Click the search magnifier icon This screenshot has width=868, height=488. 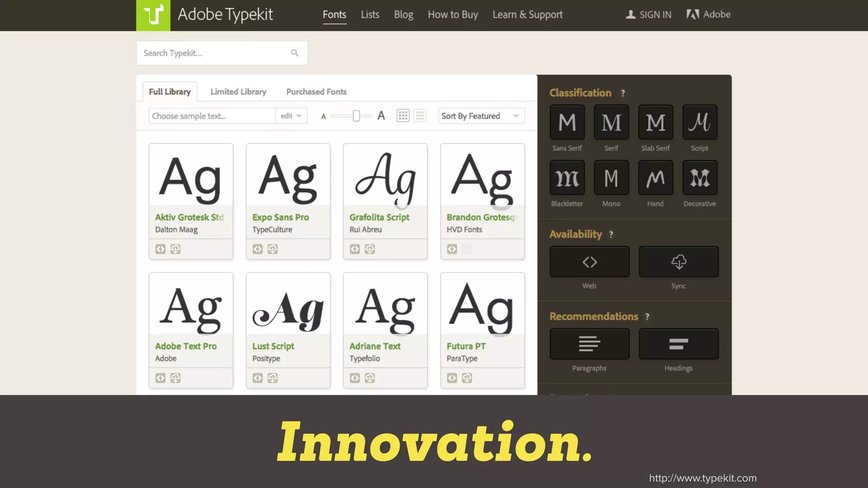coord(295,53)
